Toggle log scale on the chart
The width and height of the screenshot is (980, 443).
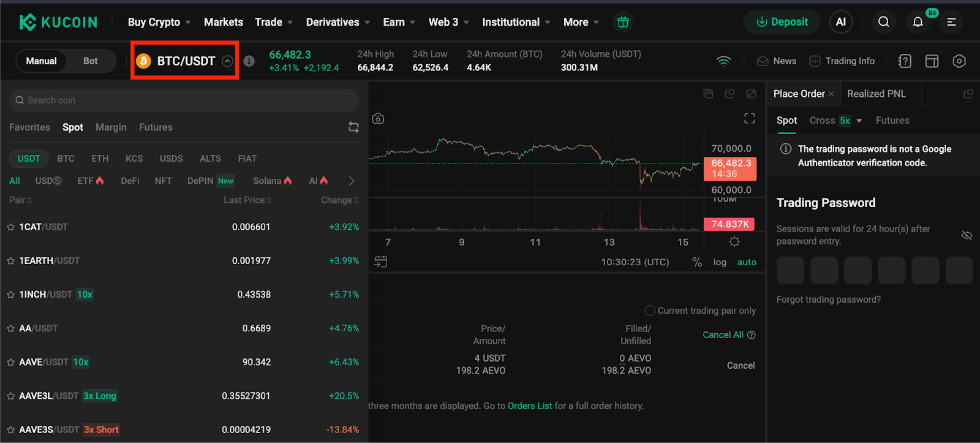click(x=720, y=262)
